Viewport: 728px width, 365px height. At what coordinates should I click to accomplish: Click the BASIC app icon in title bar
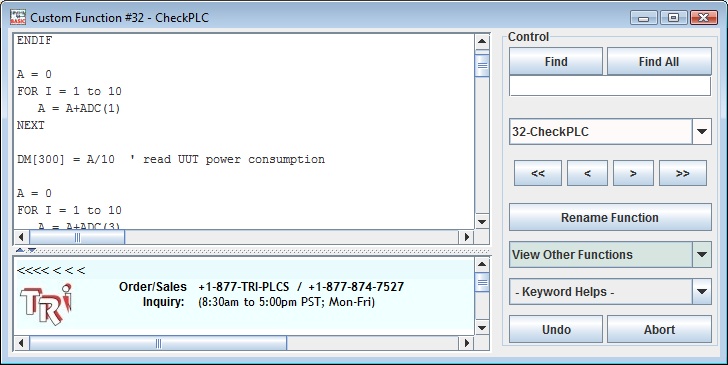[18, 17]
